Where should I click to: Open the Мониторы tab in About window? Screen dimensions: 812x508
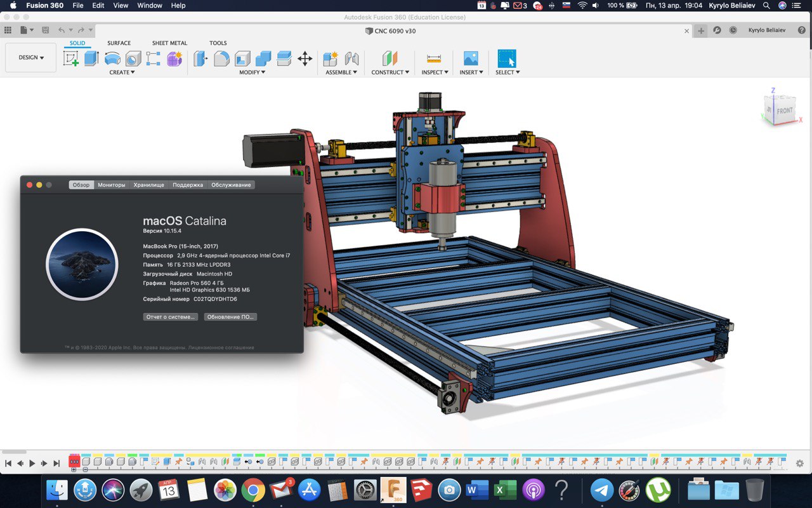(112, 185)
